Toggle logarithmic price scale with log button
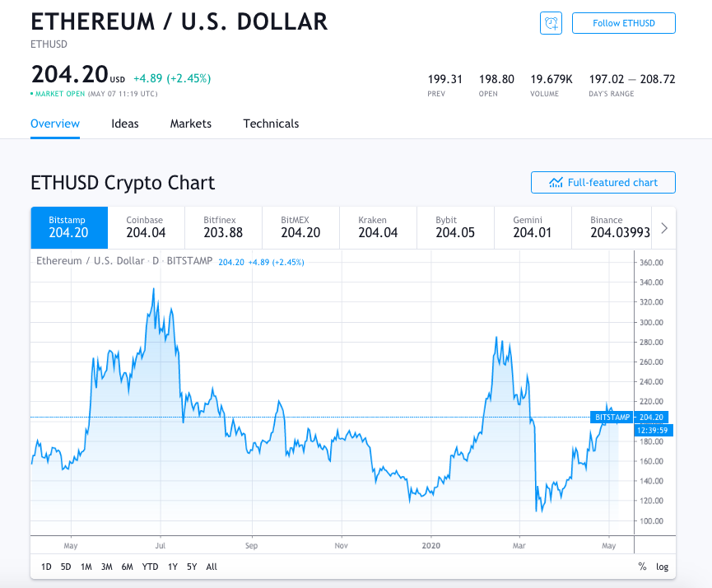The image size is (712, 588). (662, 567)
